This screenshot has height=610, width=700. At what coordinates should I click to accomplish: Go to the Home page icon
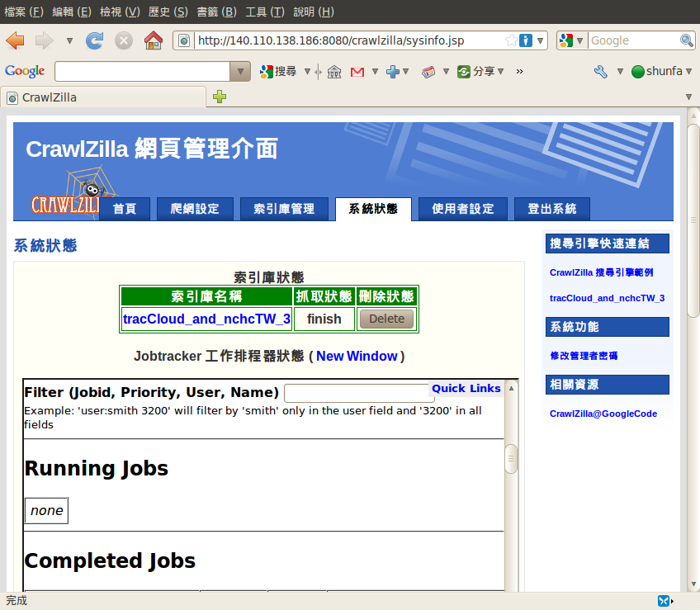[154, 40]
